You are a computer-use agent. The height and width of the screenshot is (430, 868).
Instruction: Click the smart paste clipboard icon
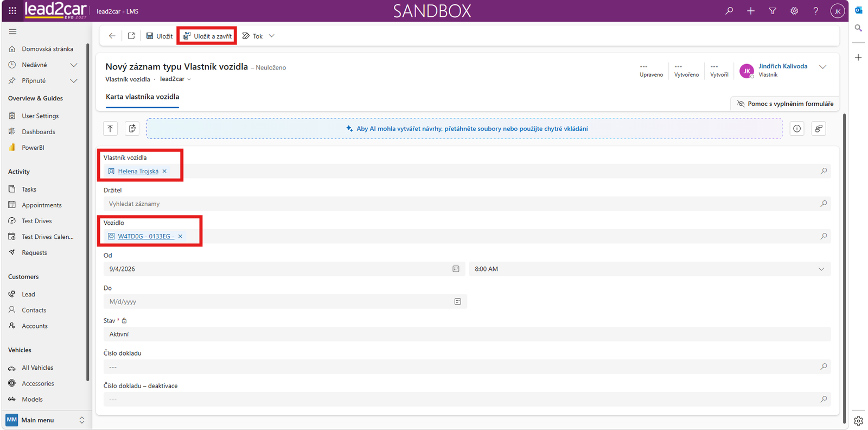point(132,129)
